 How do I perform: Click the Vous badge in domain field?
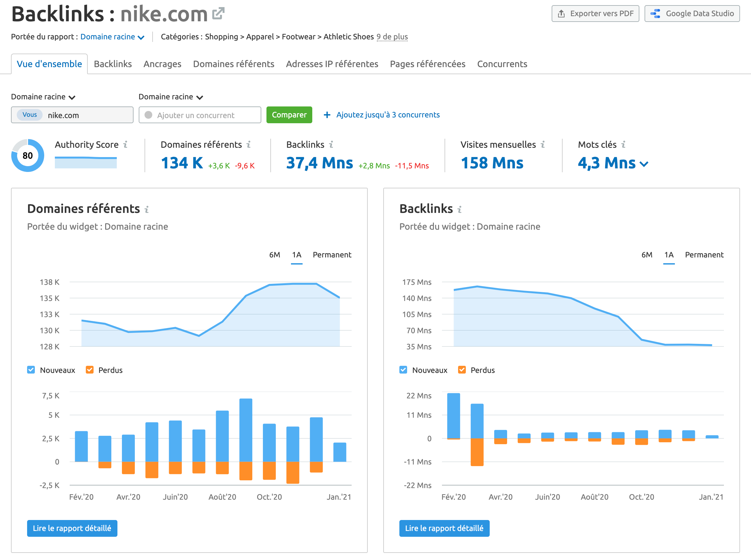click(x=30, y=115)
